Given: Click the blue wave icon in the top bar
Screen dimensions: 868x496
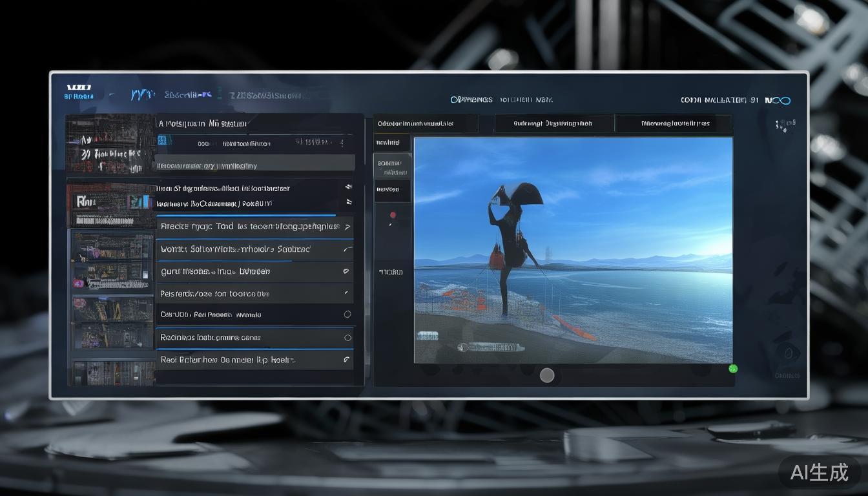Looking at the screenshot, I should (141, 95).
